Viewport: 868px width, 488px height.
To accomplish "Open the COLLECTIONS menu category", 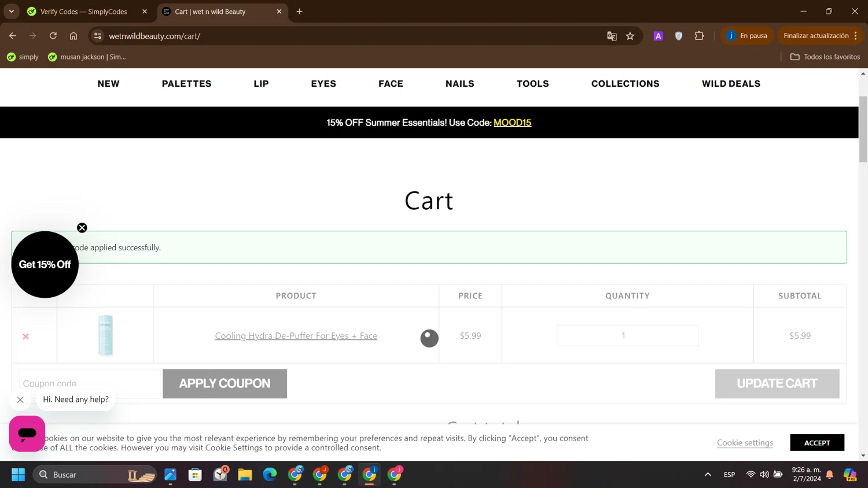I will pyautogui.click(x=625, y=84).
